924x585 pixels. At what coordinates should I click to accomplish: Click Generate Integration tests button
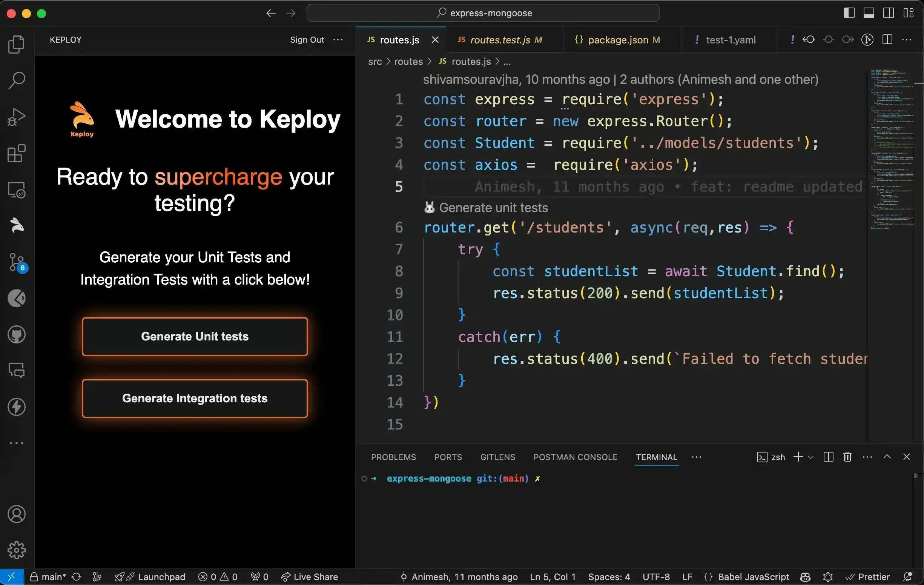click(195, 398)
